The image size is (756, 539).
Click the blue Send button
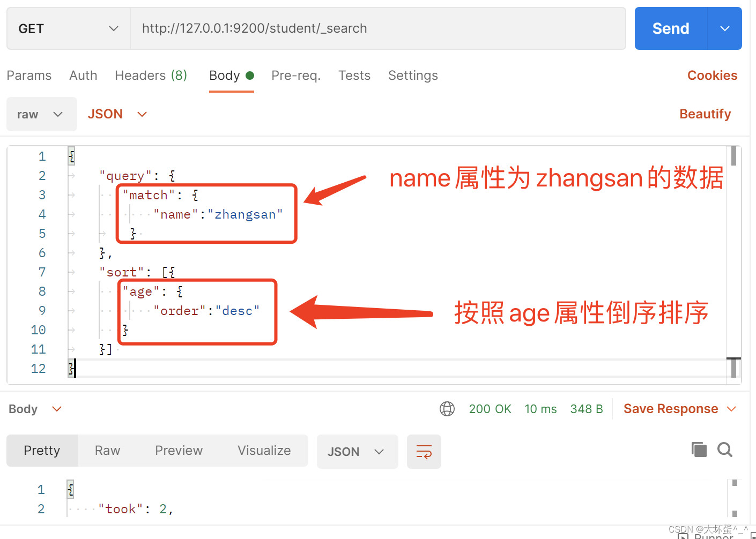point(671,28)
